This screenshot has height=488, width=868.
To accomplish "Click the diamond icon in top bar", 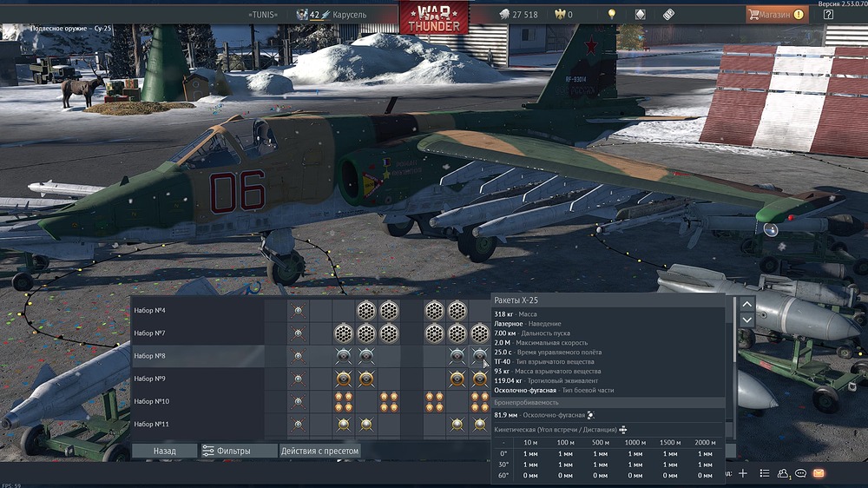I will pos(640,14).
